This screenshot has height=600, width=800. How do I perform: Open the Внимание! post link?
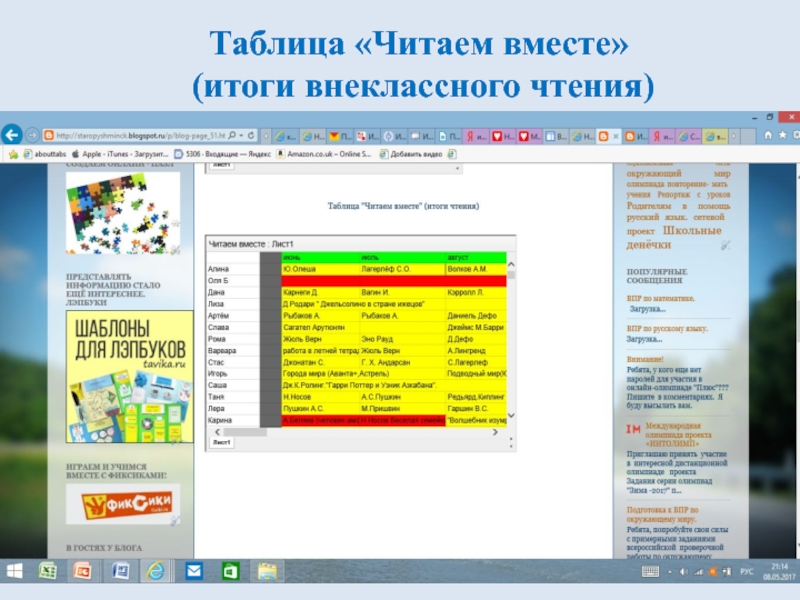[645, 359]
